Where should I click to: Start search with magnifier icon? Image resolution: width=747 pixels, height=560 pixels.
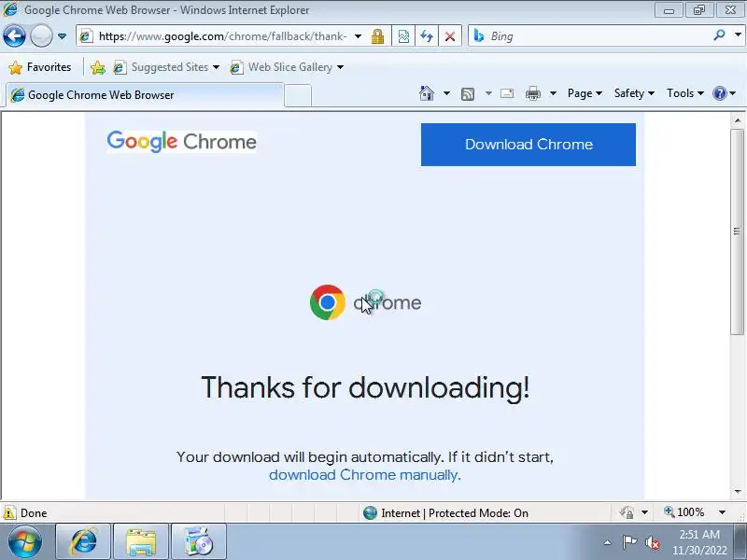click(x=719, y=35)
